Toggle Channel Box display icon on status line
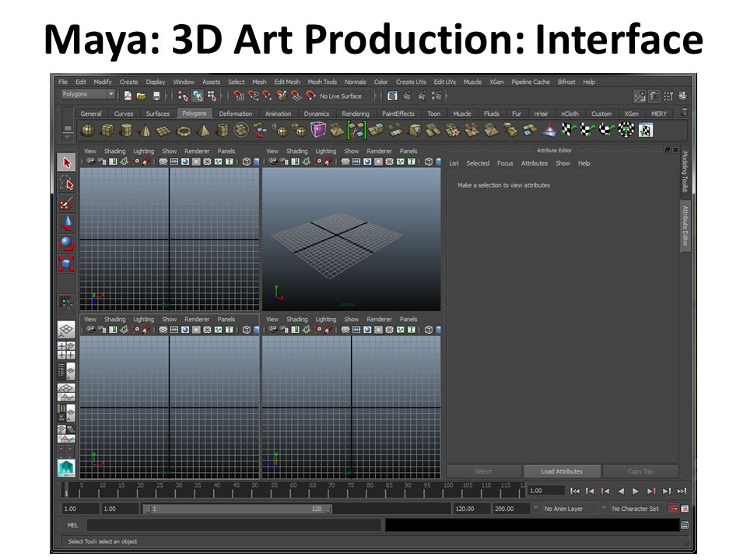This screenshot has height=560, width=747. tap(682, 96)
